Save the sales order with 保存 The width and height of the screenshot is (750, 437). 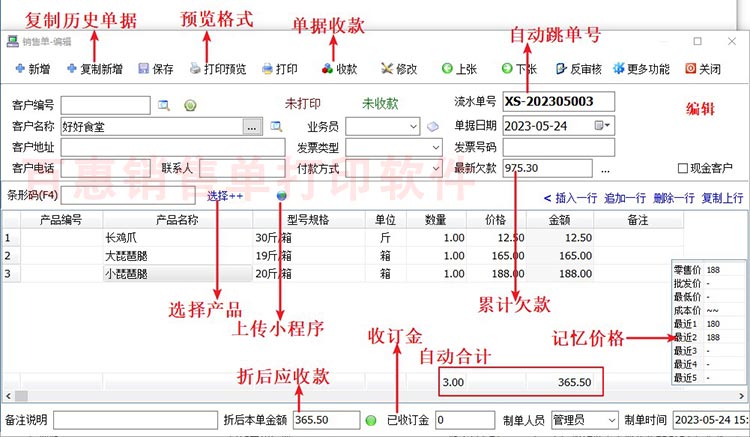click(x=156, y=69)
